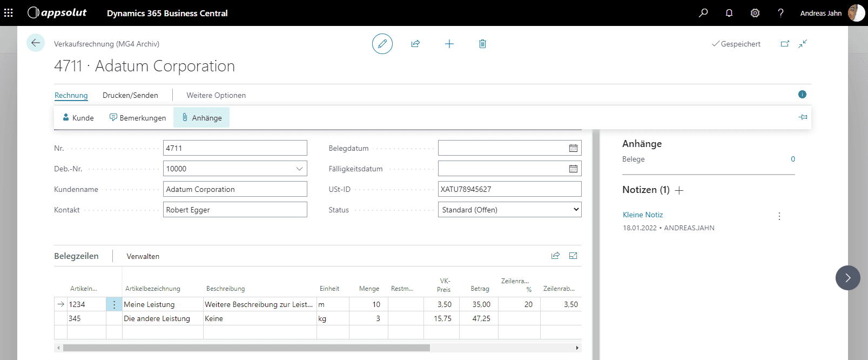Open the app launcher grid icon
The width and height of the screenshot is (868, 360).
tap(9, 13)
